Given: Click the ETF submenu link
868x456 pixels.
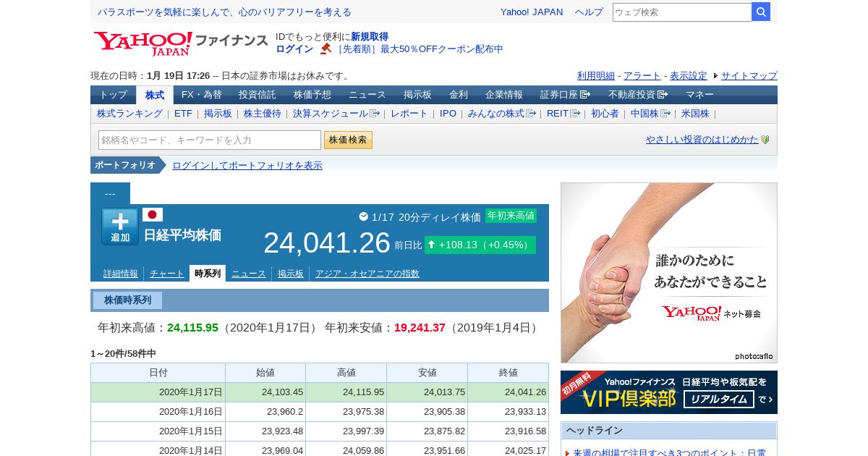Looking at the screenshot, I should (x=183, y=114).
